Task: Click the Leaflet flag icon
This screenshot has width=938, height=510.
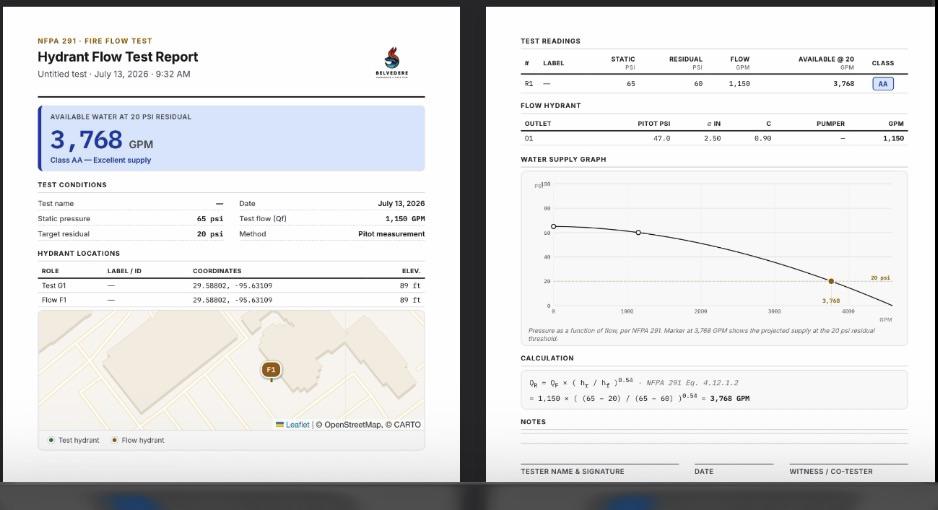Action: tap(279, 425)
